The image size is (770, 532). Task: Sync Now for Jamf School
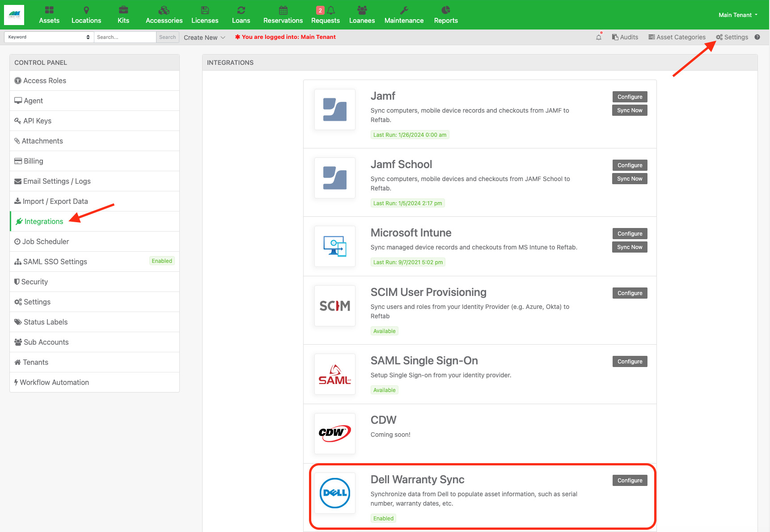tap(630, 179)
